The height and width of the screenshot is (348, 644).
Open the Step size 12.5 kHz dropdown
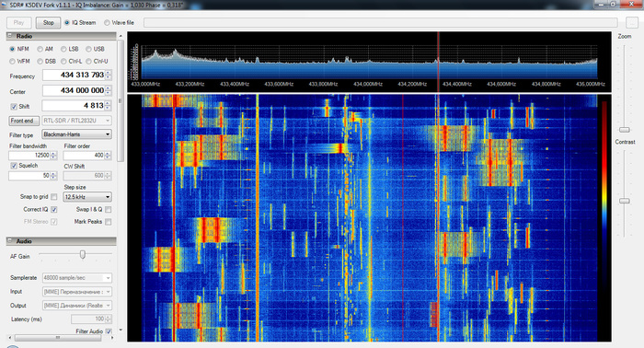tap(87, 197)
